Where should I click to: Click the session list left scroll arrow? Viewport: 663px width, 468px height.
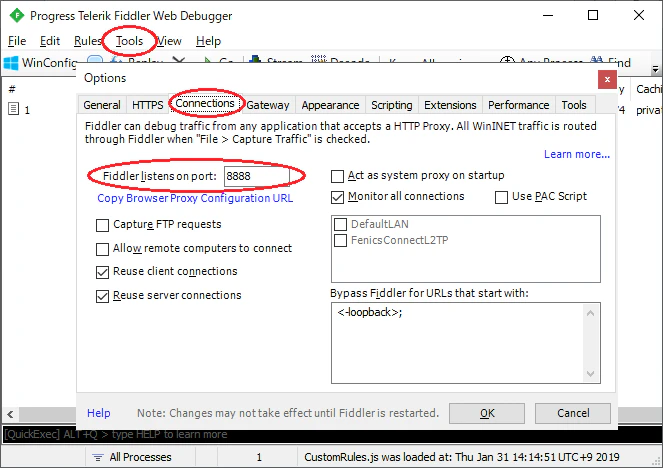point(11,414)
